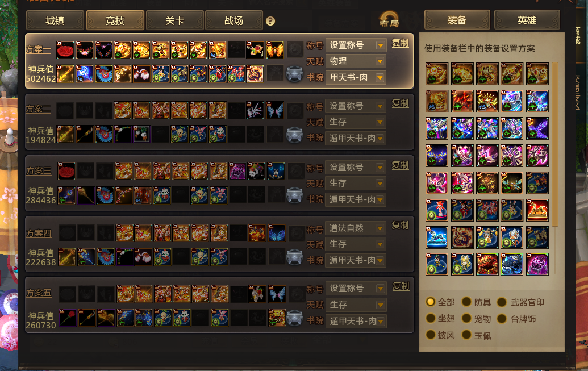Open the 布局 layout arrow icon
Image resolution: width=588 pixels, height=371 pixels.
tap(390, 19)
